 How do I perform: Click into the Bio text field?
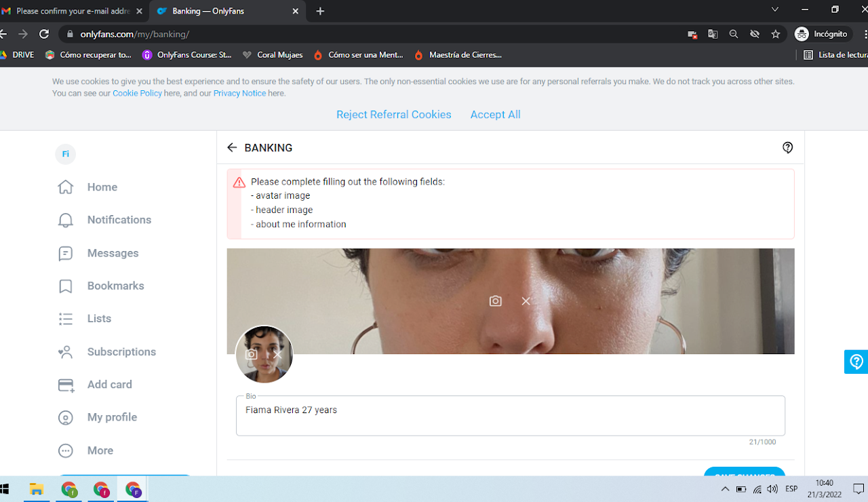pyautogui.click(x=511, y=416)
